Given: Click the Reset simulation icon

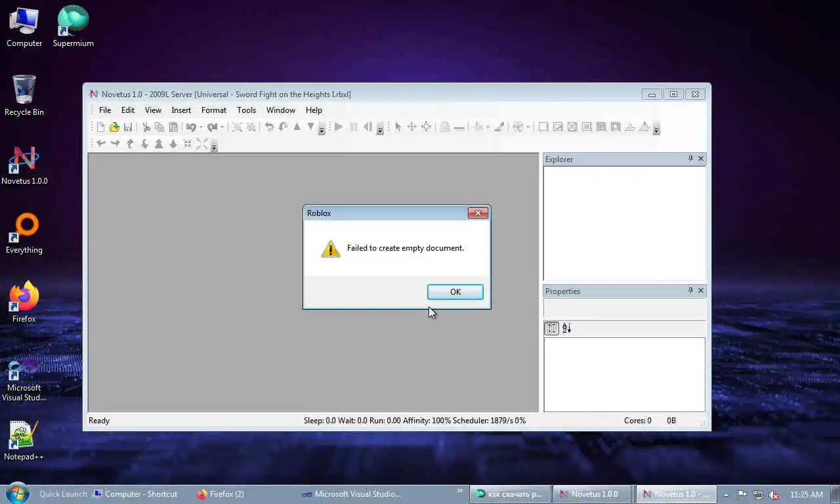Looking at the screenshot, I should [x=367, y=127].
